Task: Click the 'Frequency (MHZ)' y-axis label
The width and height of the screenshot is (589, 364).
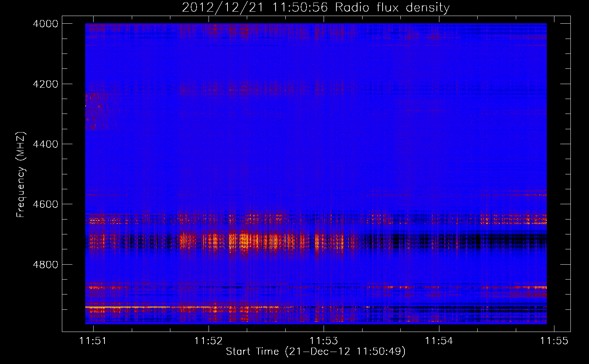Action: tap(21, 174)
